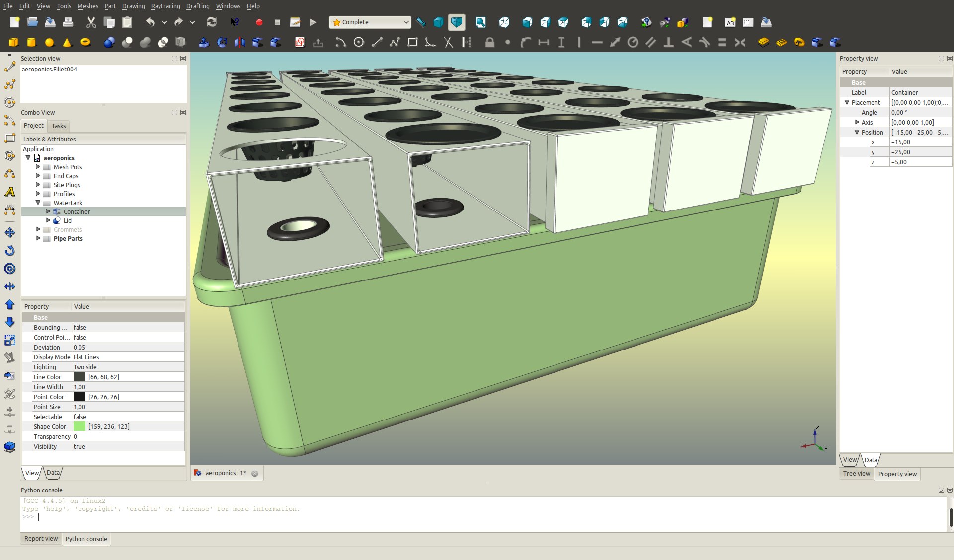Click the torus primitive icon
Screen dimensions: 954x560
[x=85, y=42]
